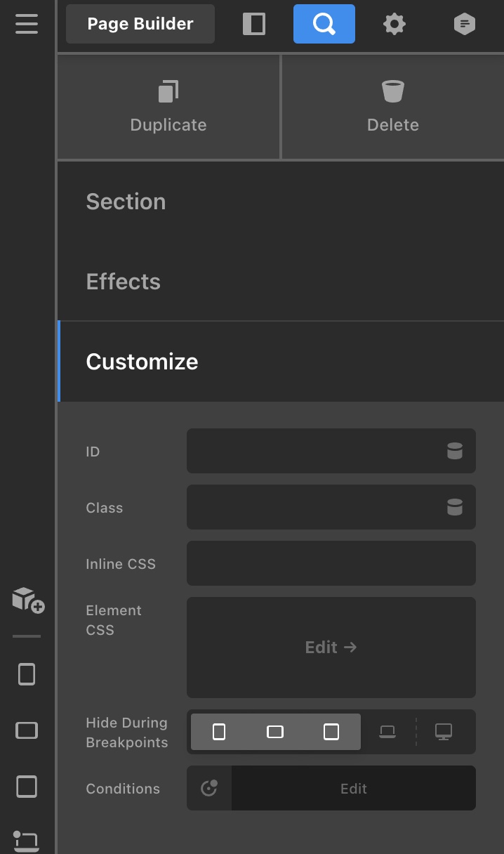Open the add elements cube icon
This screenshot has height=854, width=504.
(28, 600)
